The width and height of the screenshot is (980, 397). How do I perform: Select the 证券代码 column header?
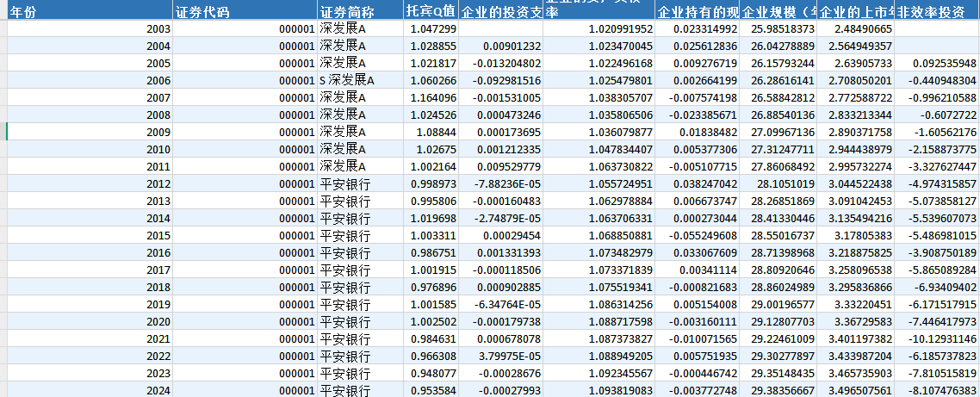pos(244,12)
